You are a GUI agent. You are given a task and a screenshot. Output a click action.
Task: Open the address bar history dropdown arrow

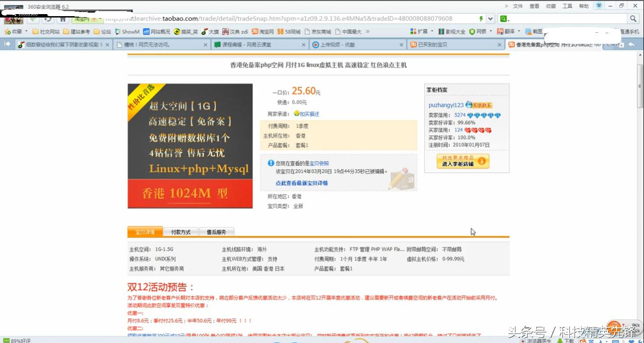tap(489, 18)
